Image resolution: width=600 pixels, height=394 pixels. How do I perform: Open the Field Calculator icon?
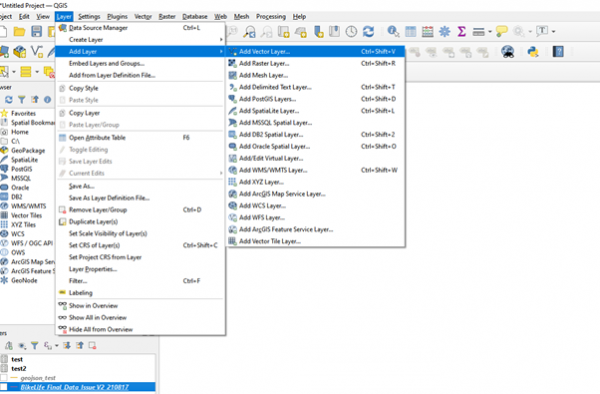pos(427,31)
